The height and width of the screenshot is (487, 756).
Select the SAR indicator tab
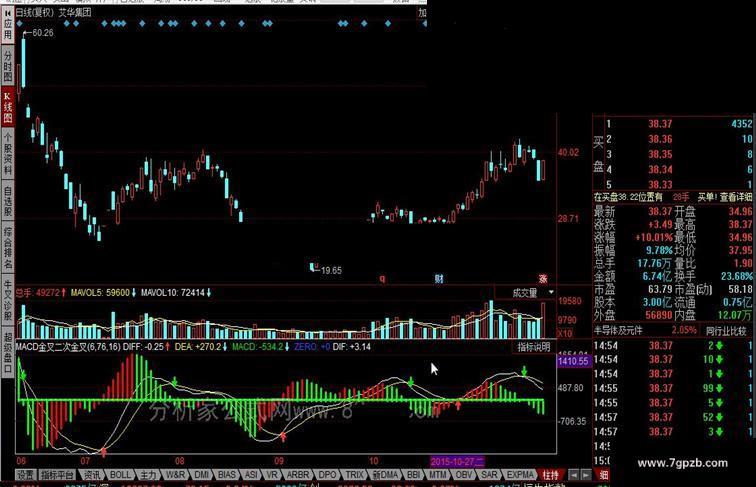(x=489, y=475)
